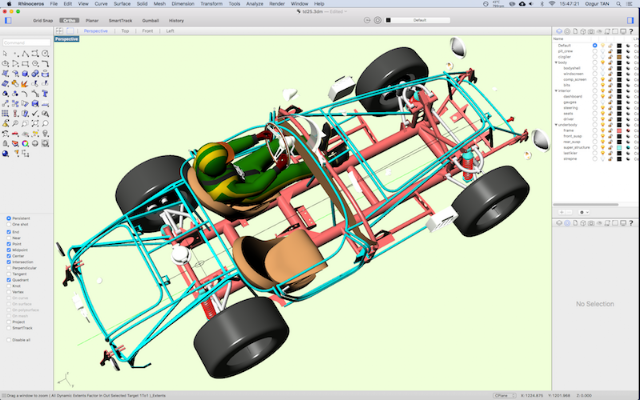
Task: Disable the End object snap
Action: pos(9,232)
